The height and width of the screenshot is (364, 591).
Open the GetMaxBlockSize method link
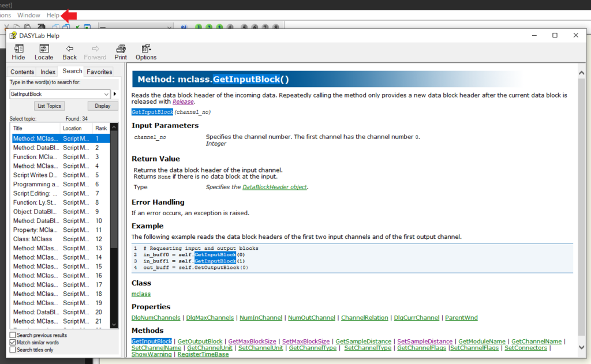click(x=252, y=342)
